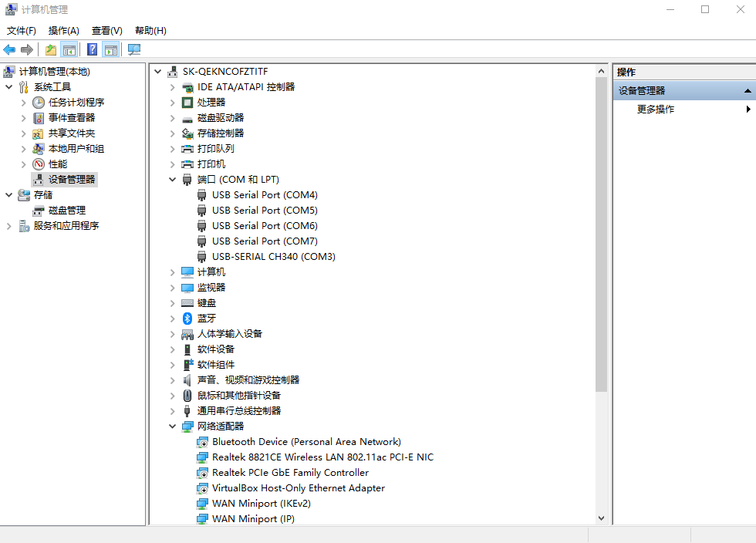Click the Up one level folder icon
Image resolution: width=756 pixels, height=543 pixels.
(51, 49)
